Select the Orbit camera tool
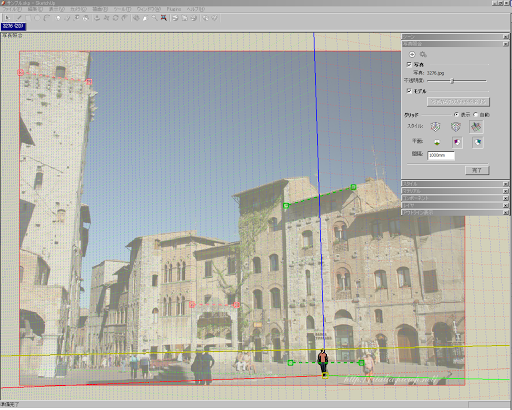 pos(136,18)
